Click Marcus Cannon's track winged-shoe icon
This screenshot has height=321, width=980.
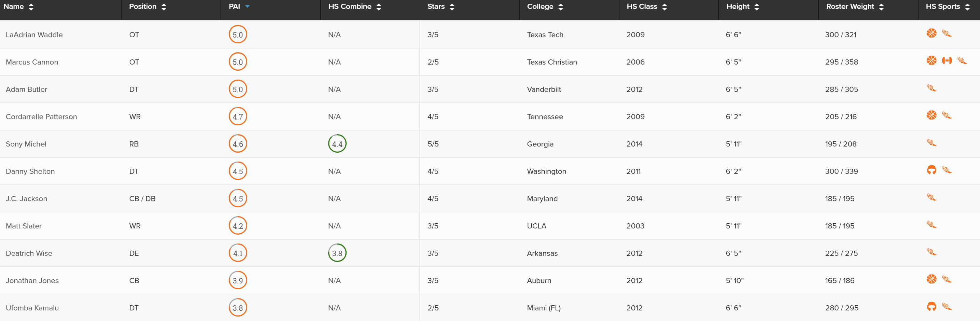(962, 60)
